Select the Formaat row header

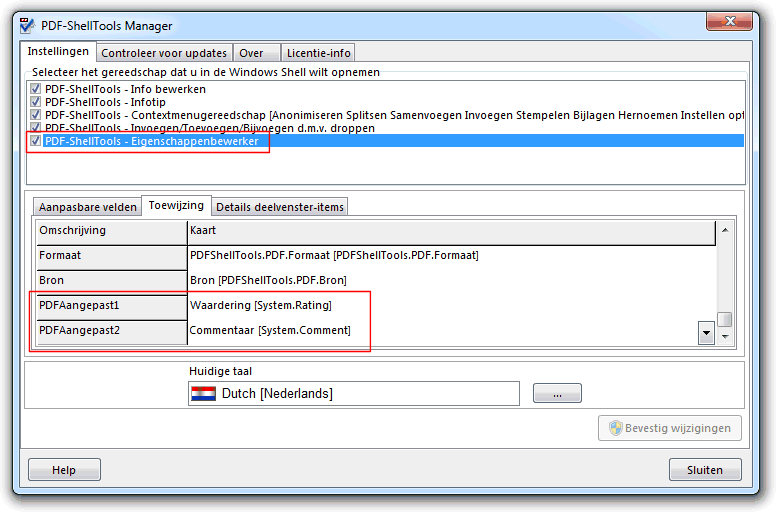point(112,258)
